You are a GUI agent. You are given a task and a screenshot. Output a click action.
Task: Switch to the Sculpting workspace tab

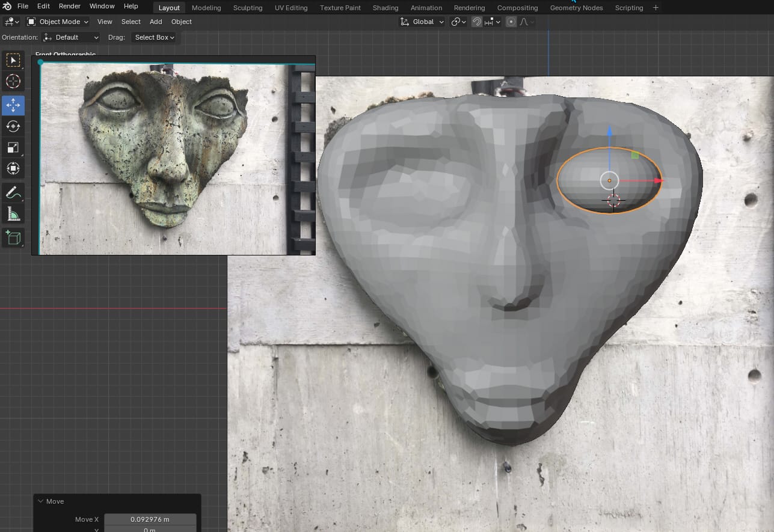click(x=247, y=8)
